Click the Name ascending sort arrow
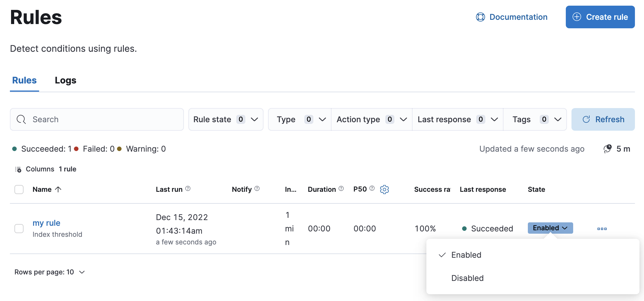 click(x=58, y=189)
